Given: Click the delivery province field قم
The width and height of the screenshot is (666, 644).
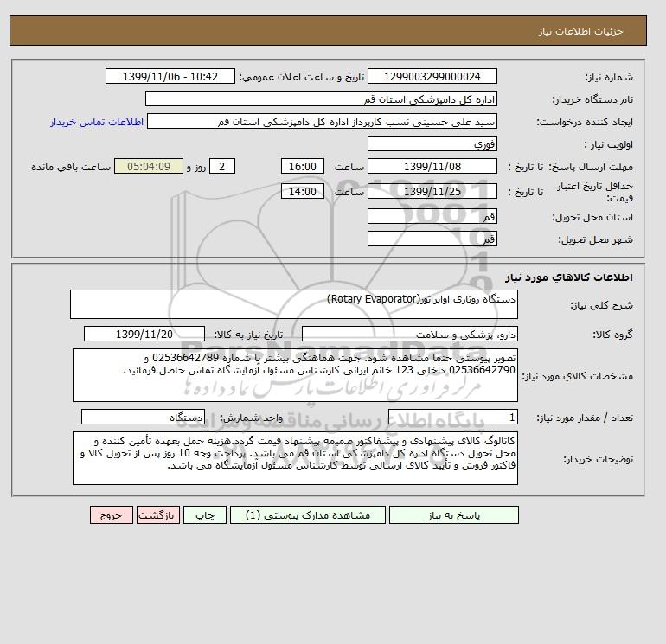Looking at the screenshot, I should (x=432, y=216).
